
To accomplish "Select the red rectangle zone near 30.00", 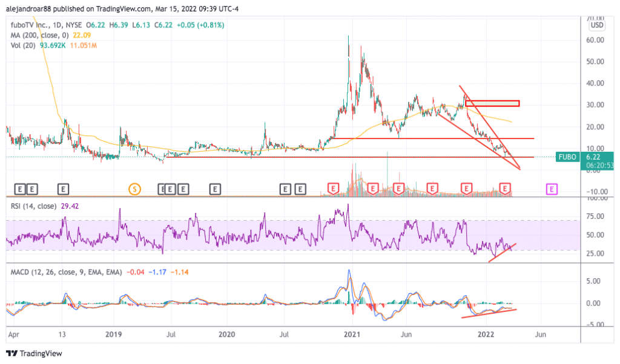I will tap(492, 103).
